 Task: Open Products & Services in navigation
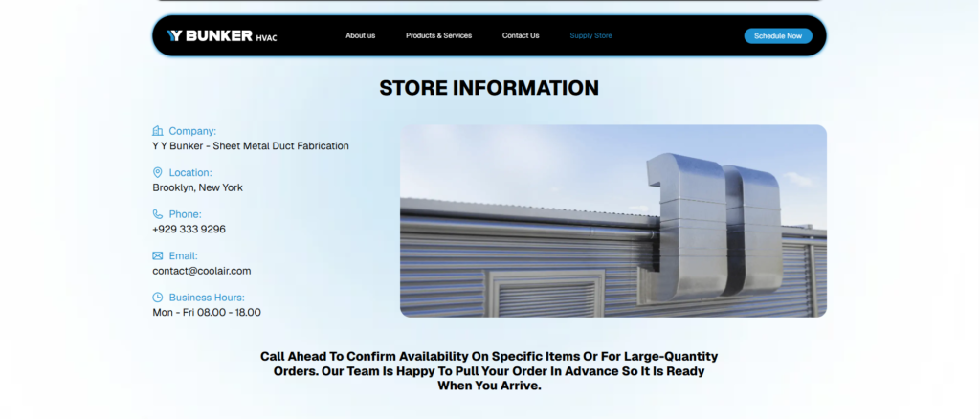point(438,35)
